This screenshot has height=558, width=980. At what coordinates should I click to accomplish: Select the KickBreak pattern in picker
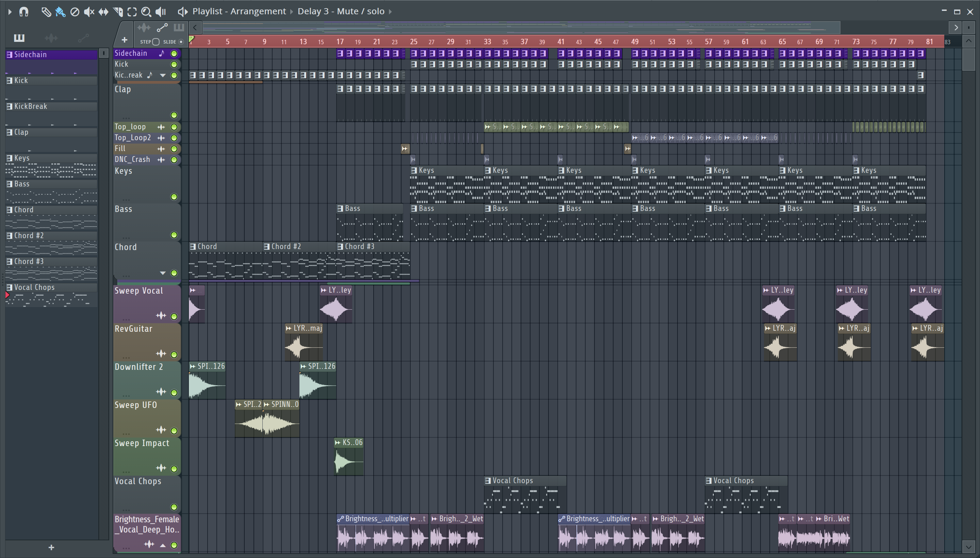point(51,114)
